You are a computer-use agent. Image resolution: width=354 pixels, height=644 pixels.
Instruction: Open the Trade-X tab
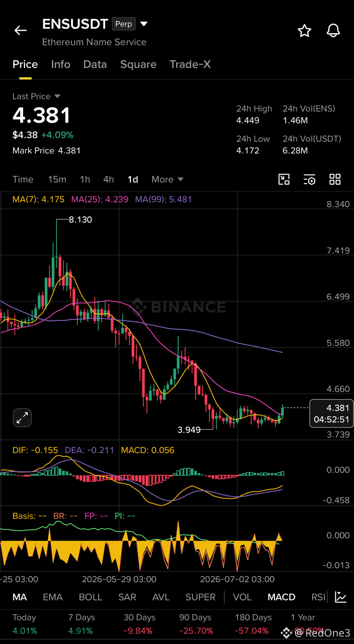[190, 64]
